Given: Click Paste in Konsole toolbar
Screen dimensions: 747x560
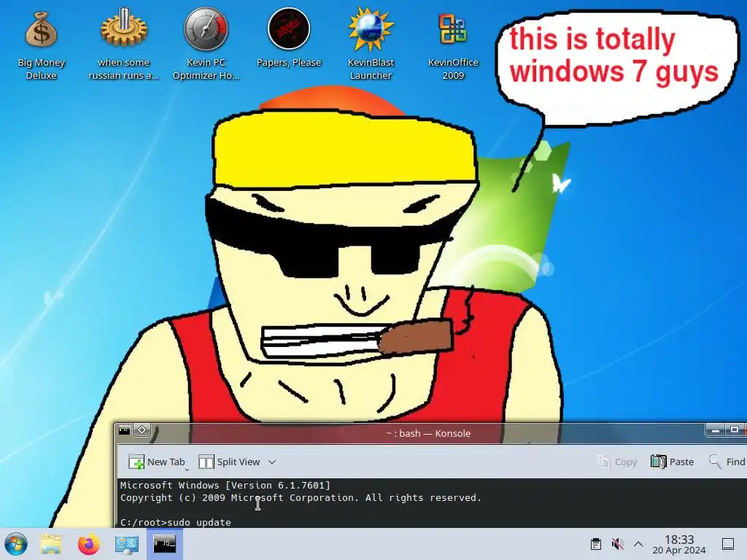Looking at the screenshot, I should 672,462.
